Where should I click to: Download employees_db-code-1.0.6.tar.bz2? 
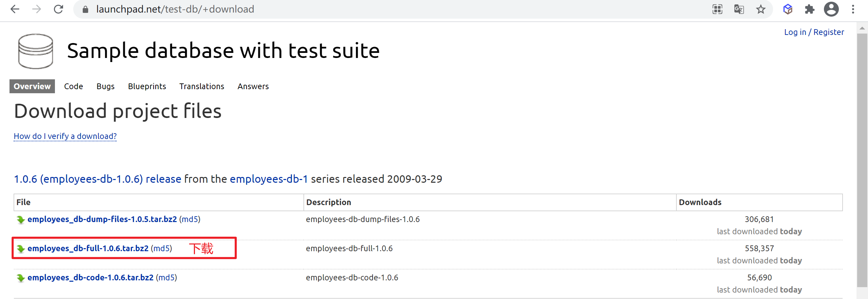pos(90,278)
